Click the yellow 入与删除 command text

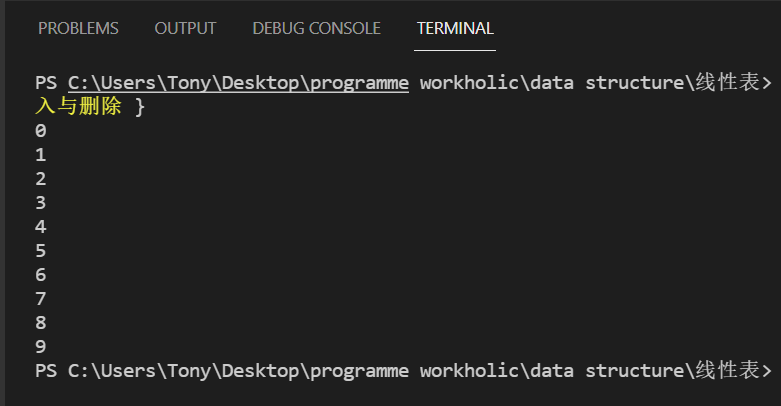(78, 106)
